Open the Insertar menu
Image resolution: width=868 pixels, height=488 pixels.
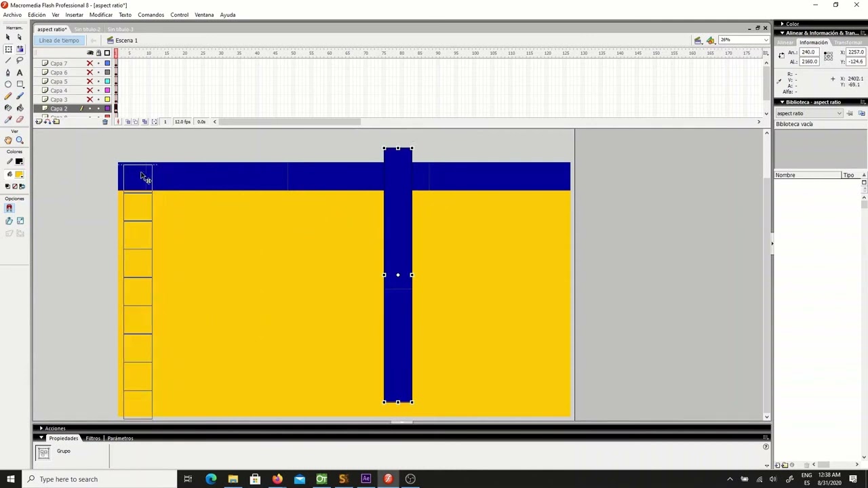point(75,15)
